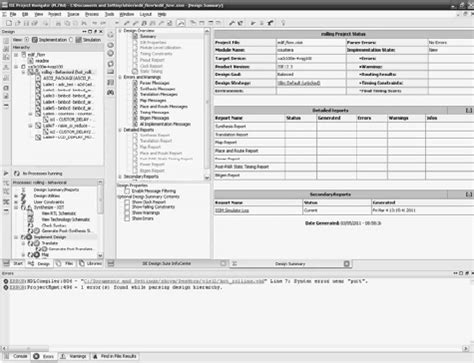Screen dimensions: 474x363
Task: Select Synthesis Report row in Detailed Reports
Action: (x=344, y=126)
